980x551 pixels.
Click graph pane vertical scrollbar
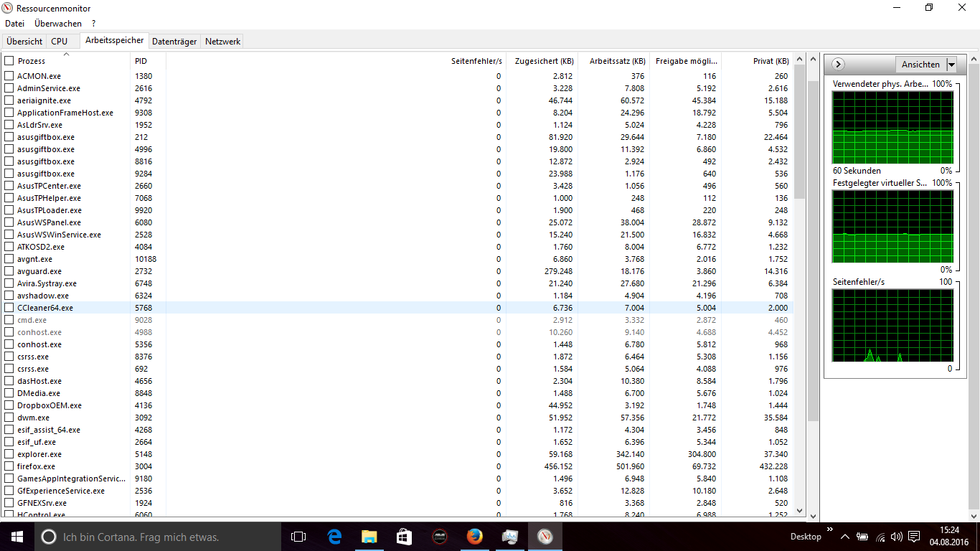[974, 287]
